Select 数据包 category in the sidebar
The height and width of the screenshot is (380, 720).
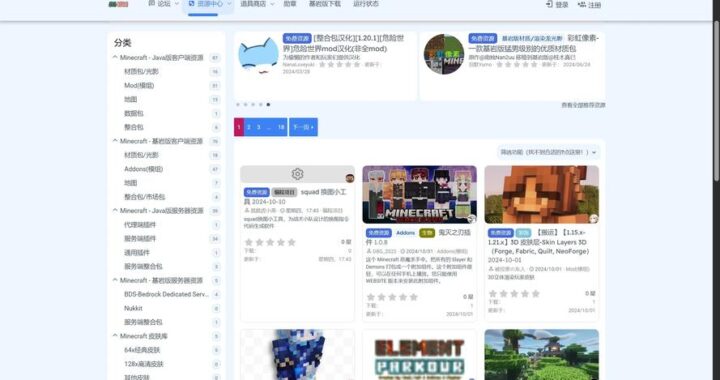(x=134, y=113)
